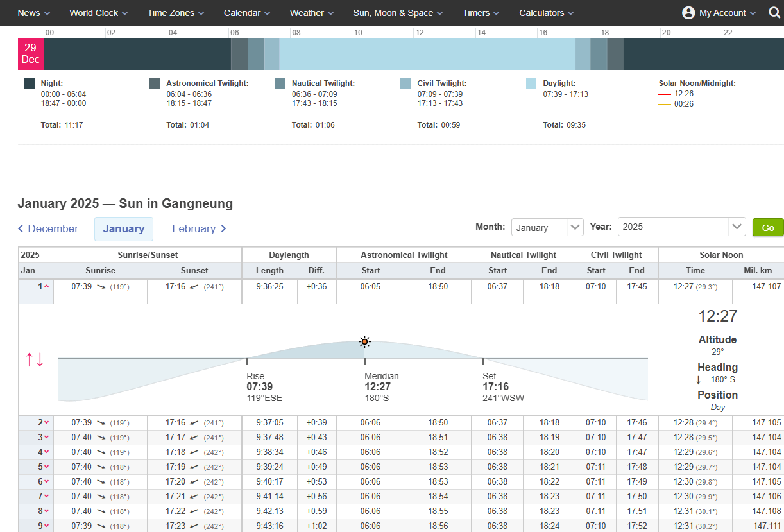Click the green Go button
The height and width of the screenshot is (532, 784).
point(768,228)
